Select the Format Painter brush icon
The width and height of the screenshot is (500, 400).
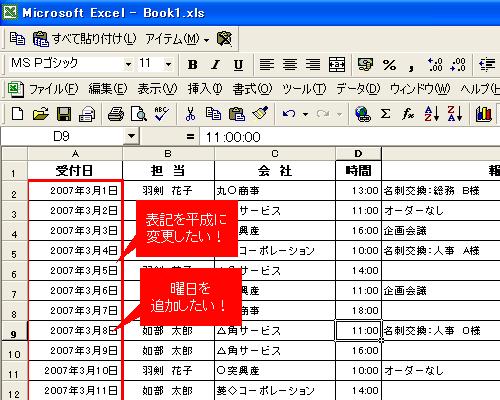pyautogui.click(x=260, y=114)
